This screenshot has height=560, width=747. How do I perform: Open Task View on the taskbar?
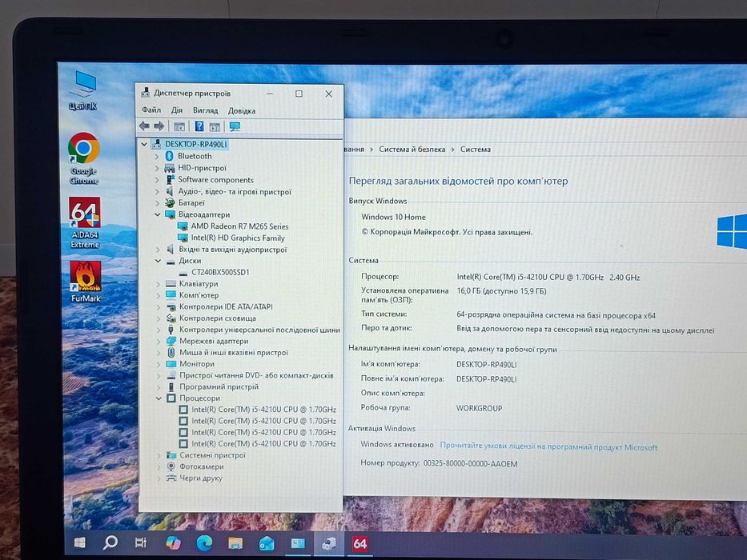(x=141, y=542)
